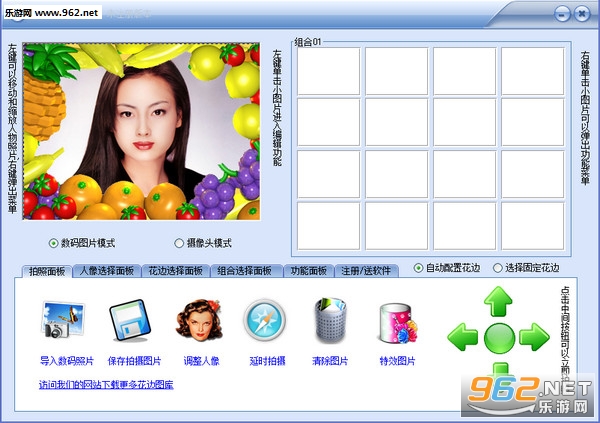Select 摄像头模式 radio button
600x423 pixels.
(x=179, y=243)
